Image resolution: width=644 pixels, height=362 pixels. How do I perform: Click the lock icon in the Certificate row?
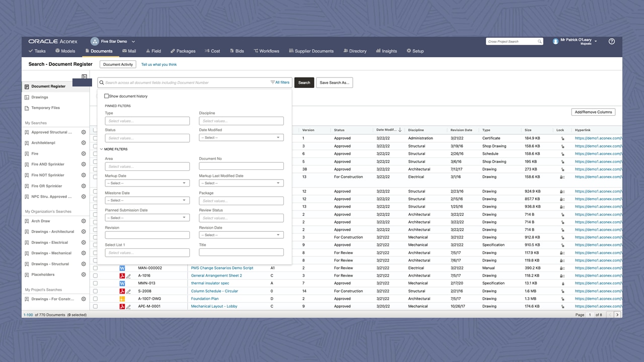[x=562, y=138]
